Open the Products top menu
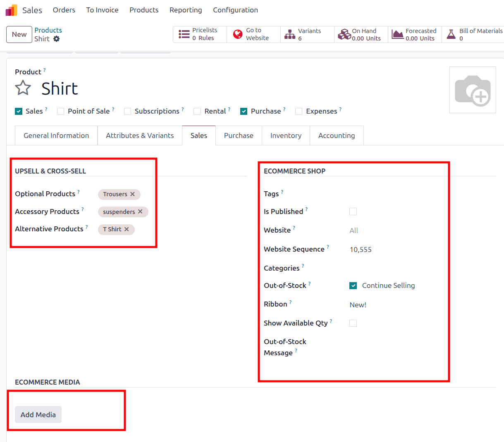This screenshot has height=442, width=504. (x=144, y=10)
